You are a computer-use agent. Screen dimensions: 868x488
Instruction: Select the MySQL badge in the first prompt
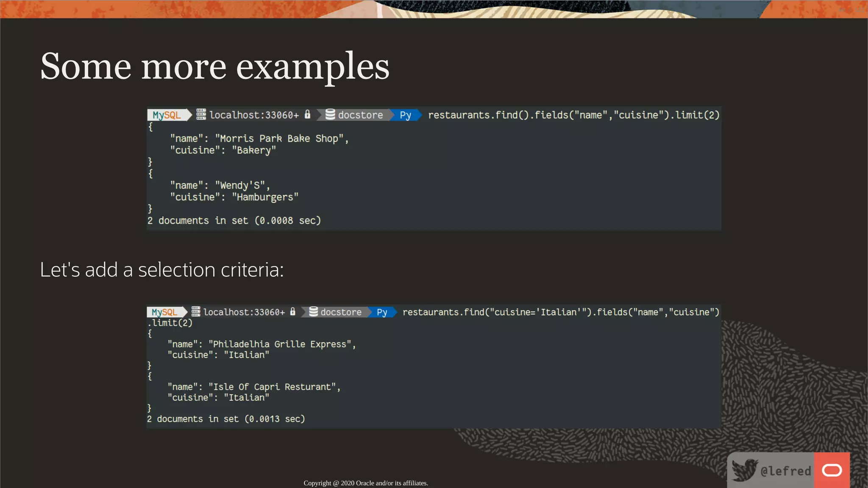(x=167, y=115)
